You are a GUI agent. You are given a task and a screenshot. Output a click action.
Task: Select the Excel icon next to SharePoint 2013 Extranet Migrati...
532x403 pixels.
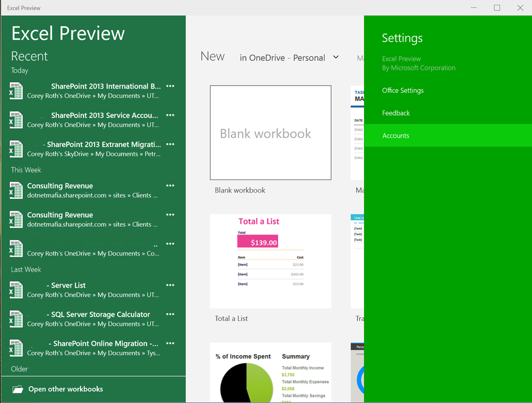click(16, 149)
